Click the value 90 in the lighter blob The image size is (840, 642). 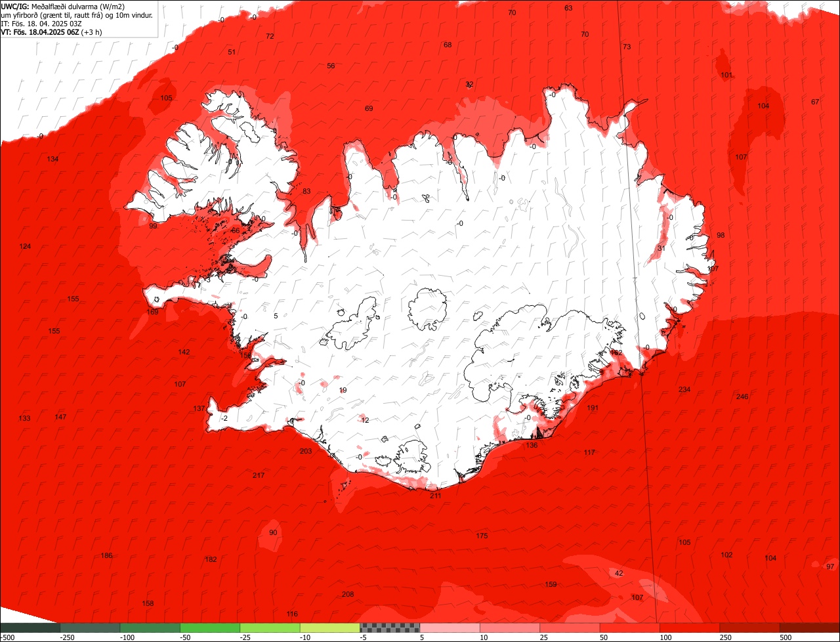click(x=273, y=532)
